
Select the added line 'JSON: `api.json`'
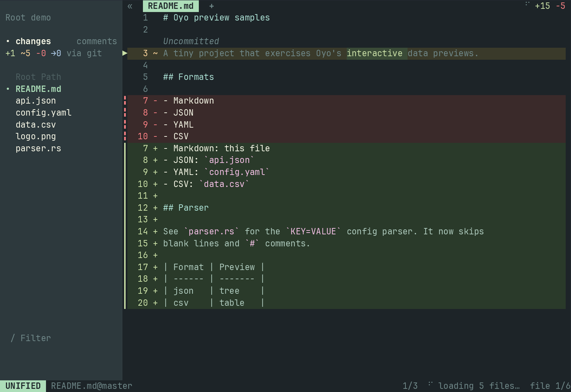coord(346,160)
